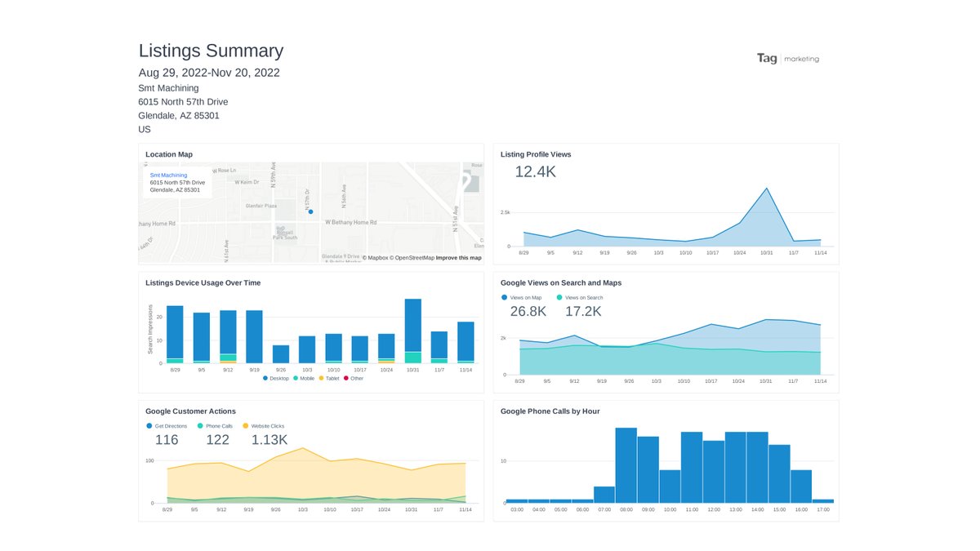Click the Website Clicks legend icon

pos(245,426)
